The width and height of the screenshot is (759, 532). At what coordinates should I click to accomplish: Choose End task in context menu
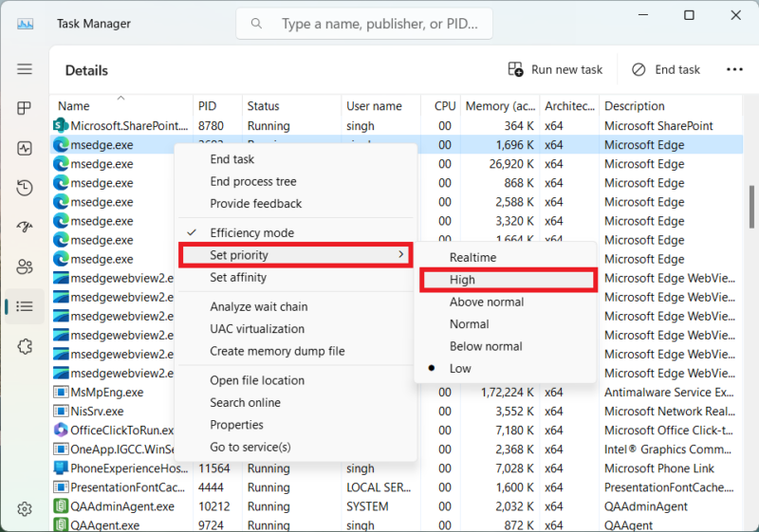[x=295, y=159]
